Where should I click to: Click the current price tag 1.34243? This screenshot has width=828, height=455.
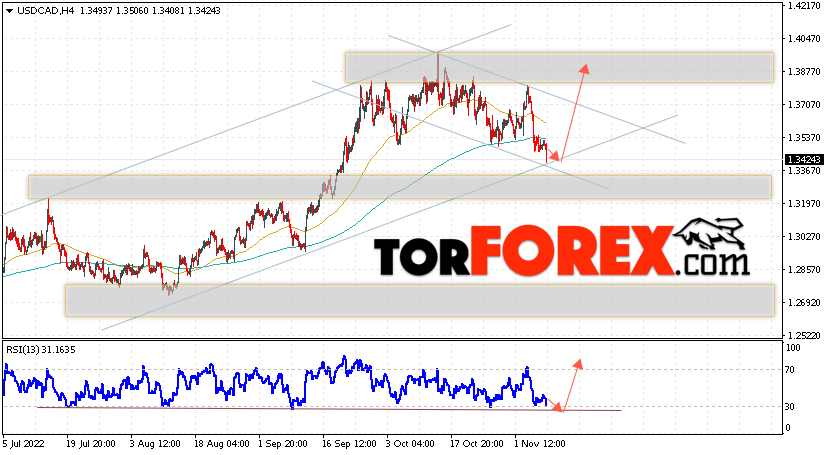coord(804,159)
